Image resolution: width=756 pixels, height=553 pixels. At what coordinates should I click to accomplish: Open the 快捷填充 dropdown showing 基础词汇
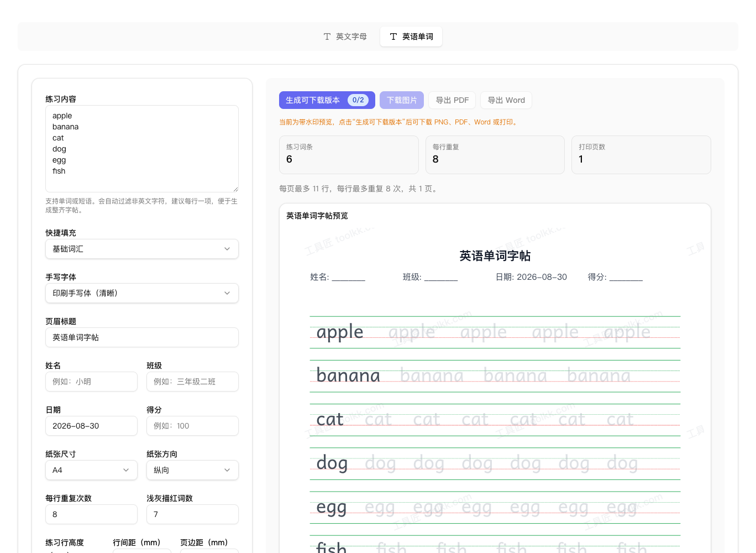pyautogui.click(x=142, y=249)
